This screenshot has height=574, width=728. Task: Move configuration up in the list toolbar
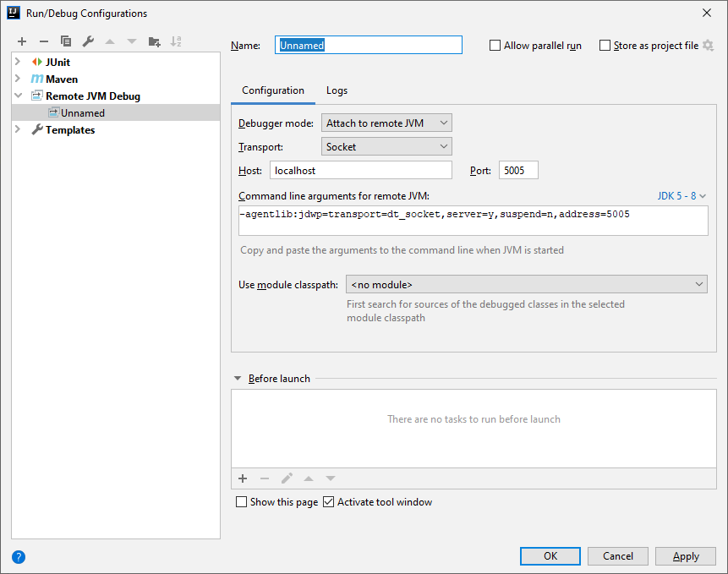(x=110, y=41)
